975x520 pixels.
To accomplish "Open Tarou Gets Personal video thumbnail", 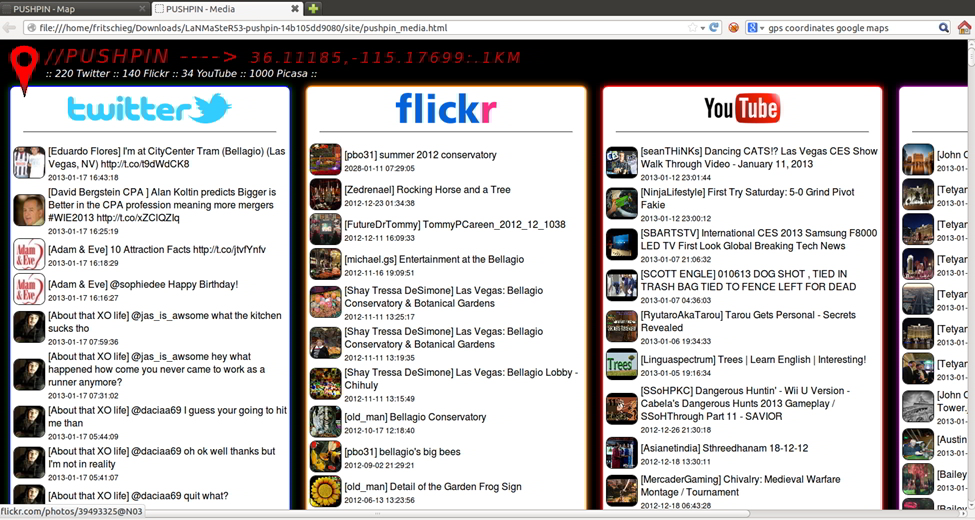I will tap(622, 326).
